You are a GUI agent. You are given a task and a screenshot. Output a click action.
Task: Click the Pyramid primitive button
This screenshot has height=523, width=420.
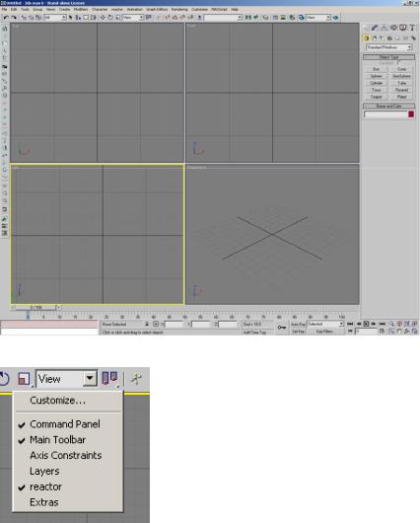401,90
